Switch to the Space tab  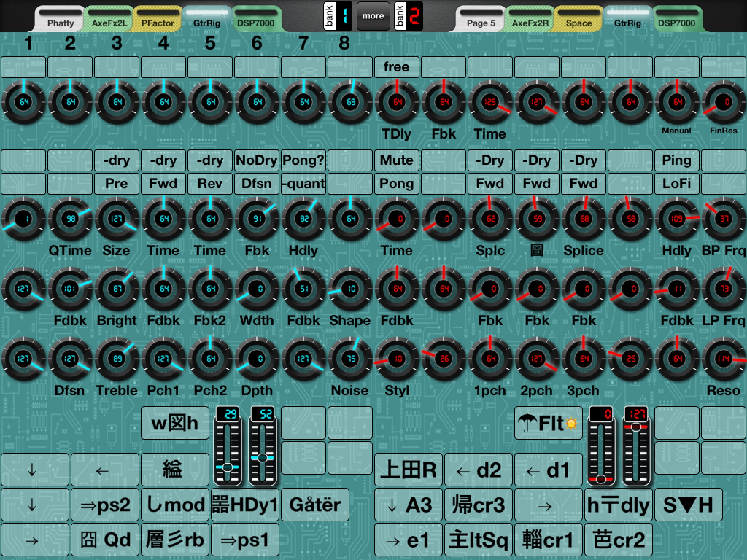[x=578, y=19]
